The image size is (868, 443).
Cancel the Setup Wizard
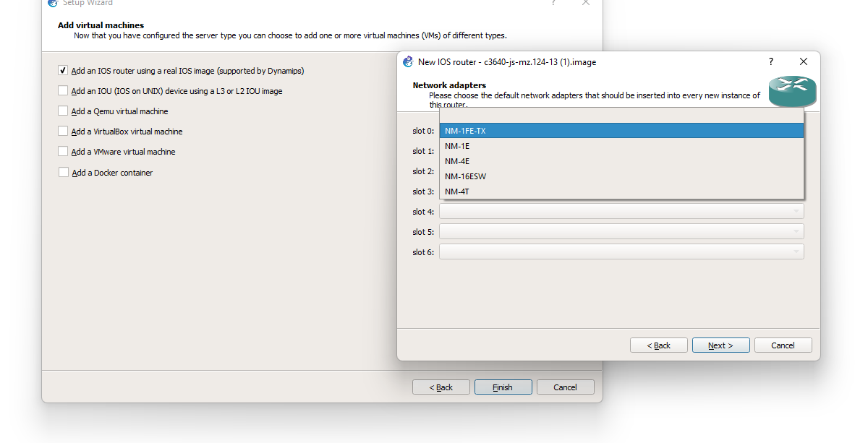point(566,387)
